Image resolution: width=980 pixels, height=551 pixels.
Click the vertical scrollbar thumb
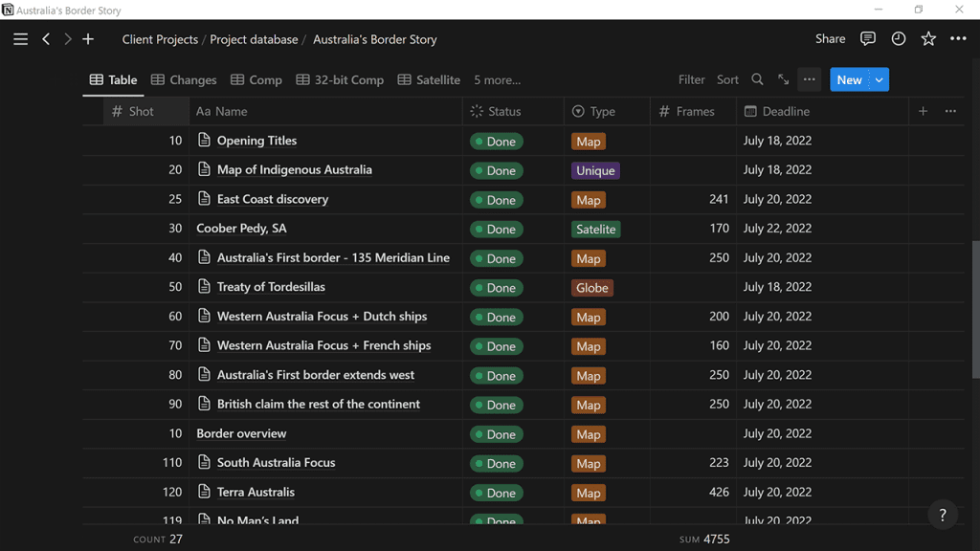[x=975, y=309]
